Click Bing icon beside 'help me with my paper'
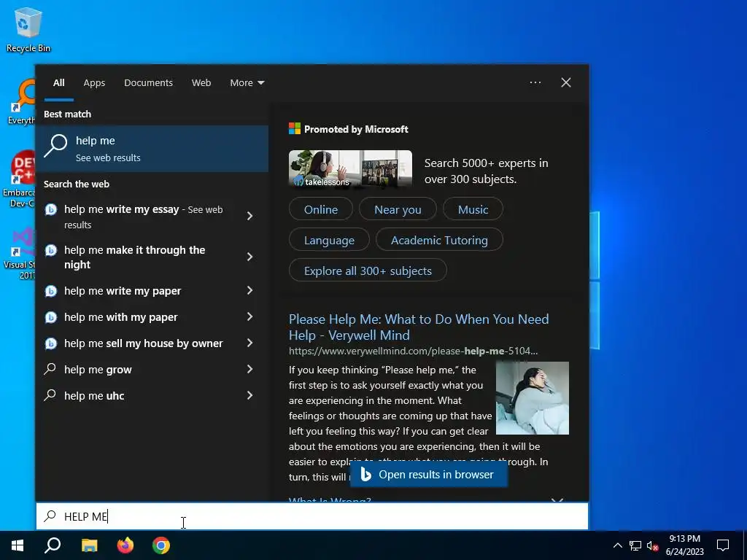Screen dimensions: 747x560 pyautogui.click(x=51, y=317)
